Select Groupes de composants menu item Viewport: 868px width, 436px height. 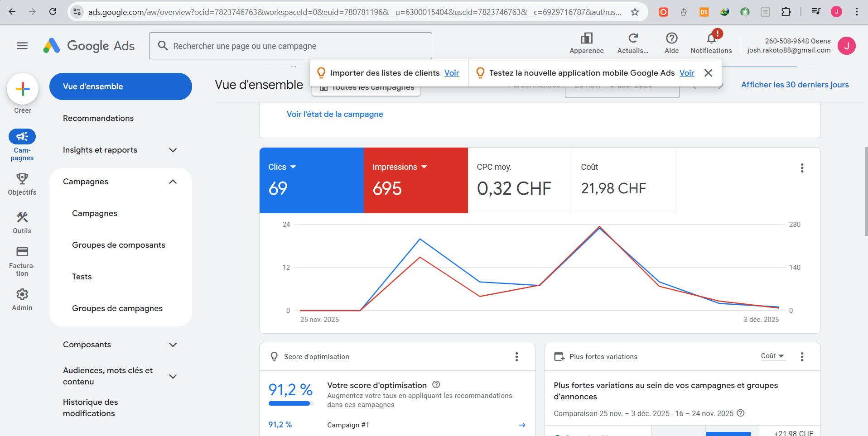point(119,245)
